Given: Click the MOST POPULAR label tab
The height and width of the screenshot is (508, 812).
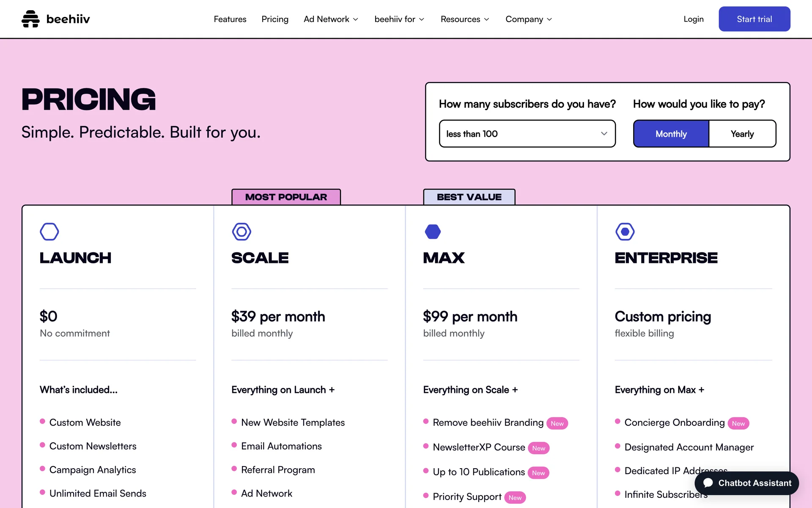Looking at the screenshot, I should 286,197.
